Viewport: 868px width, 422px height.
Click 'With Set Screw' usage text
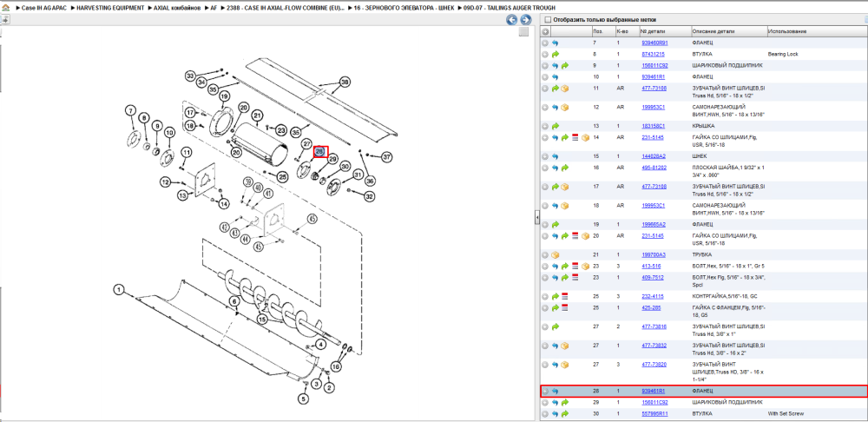tap(785, 413)
